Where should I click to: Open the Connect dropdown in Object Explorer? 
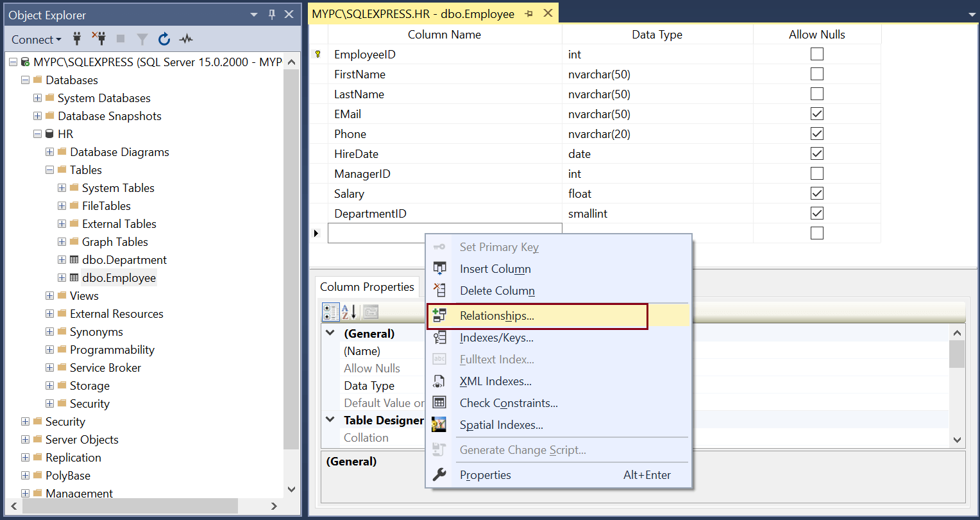coord(37,39)
